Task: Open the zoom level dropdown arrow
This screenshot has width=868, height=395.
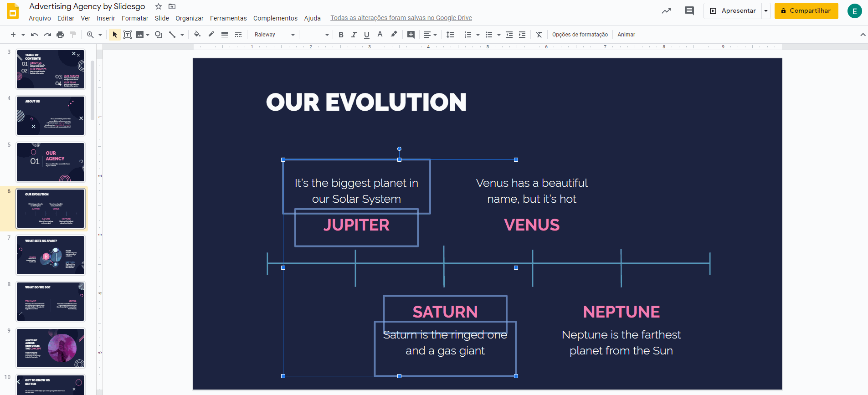Action: pos(100,35)
